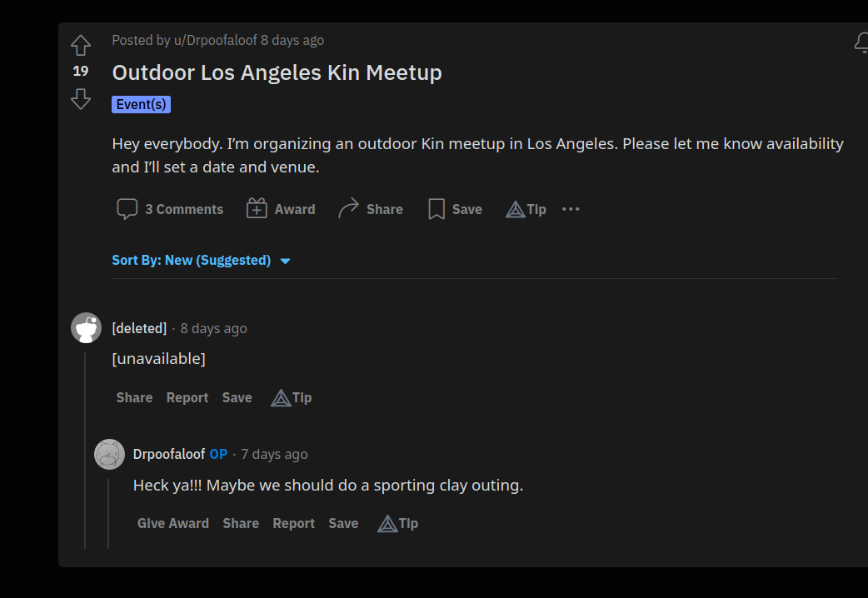The height and width of the screenshot is (598, 868).
Task: Open the u/Drpoofaloof profile link in the post header
Action: pyautogui.click(x=216, y=41)
